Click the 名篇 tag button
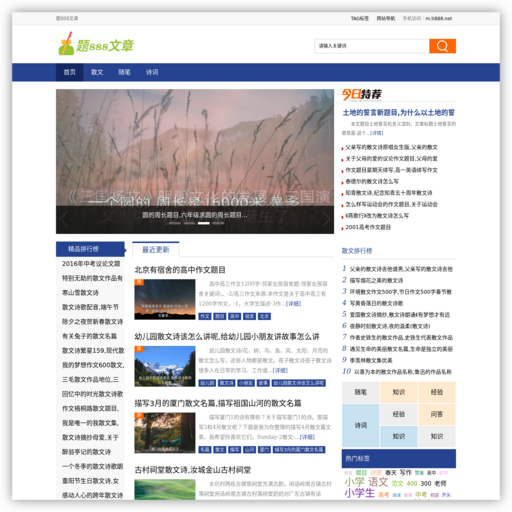The height and width of the screenshot is (512, 512). pyautogui.click(x=205, y=450)
